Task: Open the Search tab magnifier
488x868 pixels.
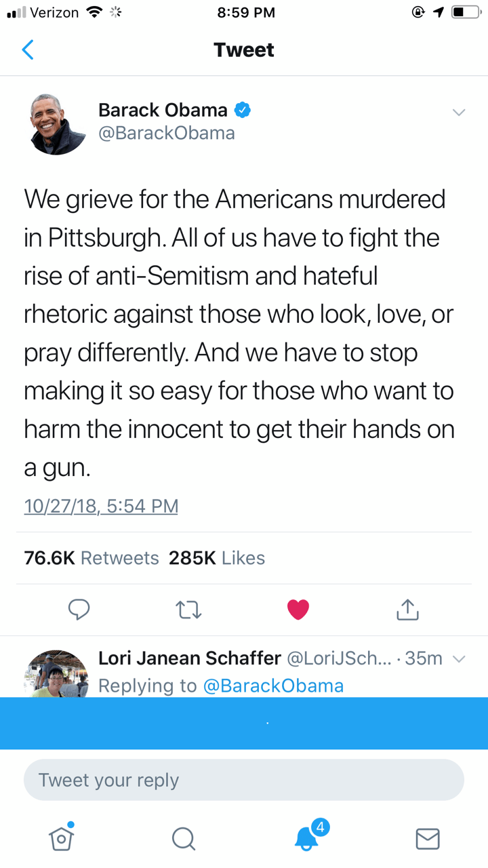Action: 183,839
